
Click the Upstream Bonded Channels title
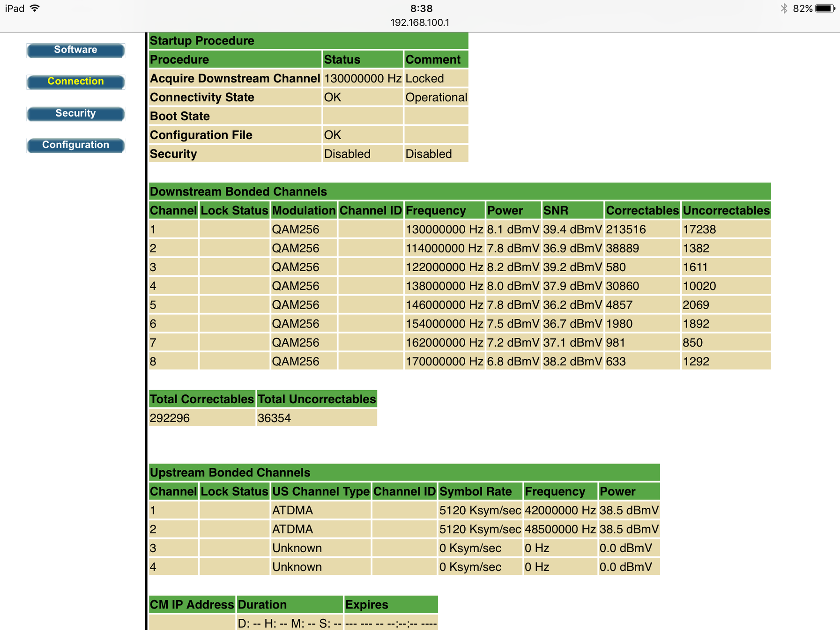pyautogui.click(x=404, y=473)
